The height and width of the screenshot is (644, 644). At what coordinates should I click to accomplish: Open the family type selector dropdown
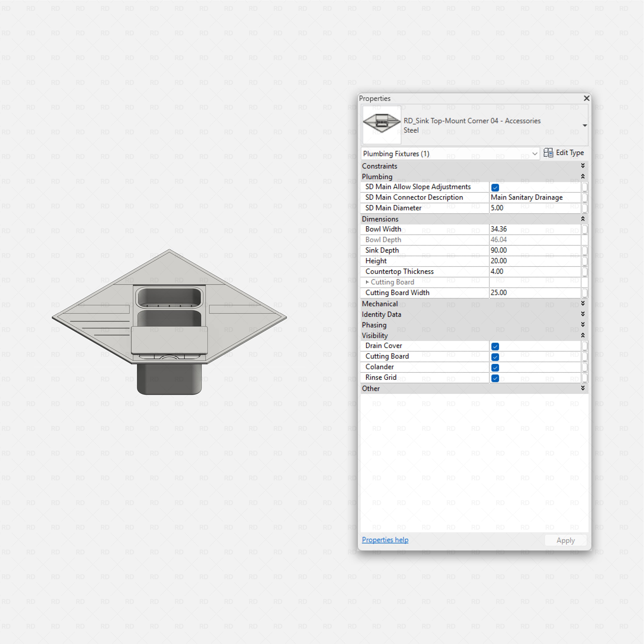click(x=585, y=125)
